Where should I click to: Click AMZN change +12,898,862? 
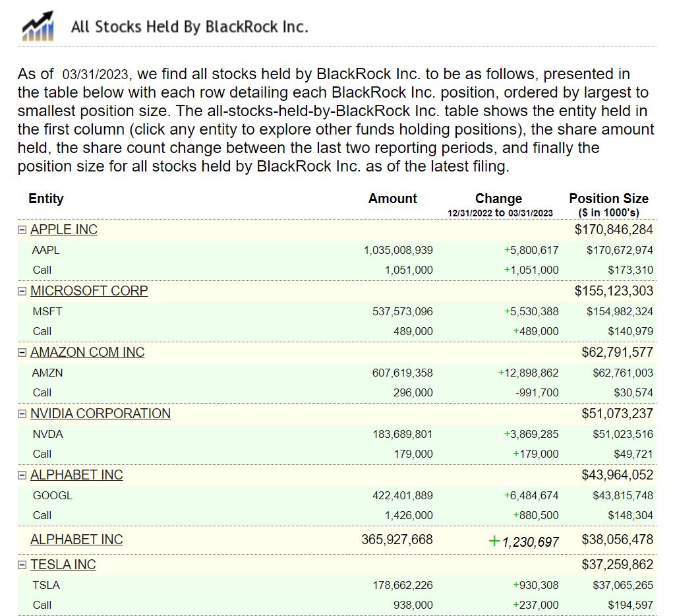click(x=529, y=373)
